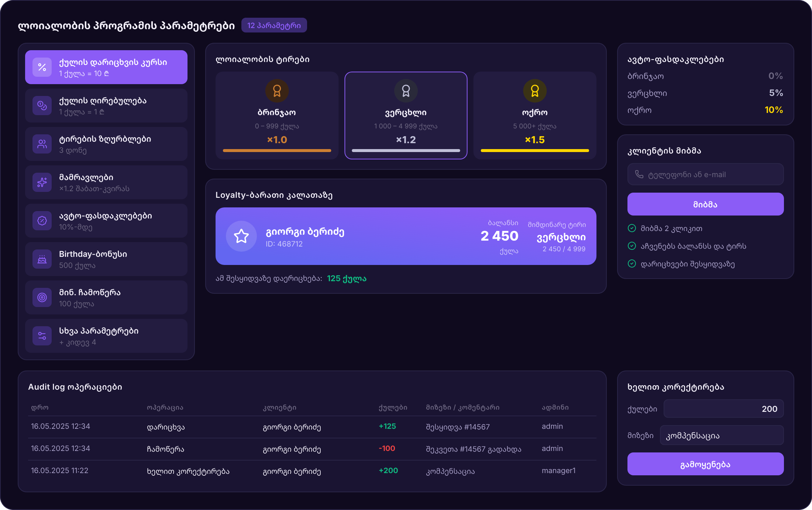Screen dimensions: 812x510
Task: Click the 16.05.2025 11:22 timestamp
Action: [x=59, y=471]
